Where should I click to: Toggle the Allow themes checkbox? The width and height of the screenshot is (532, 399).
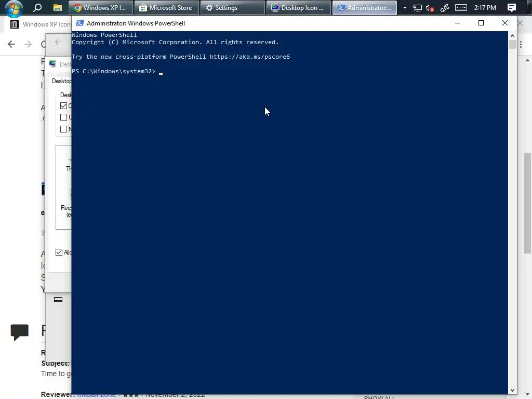pyautogui.click(x=59, y=252)
